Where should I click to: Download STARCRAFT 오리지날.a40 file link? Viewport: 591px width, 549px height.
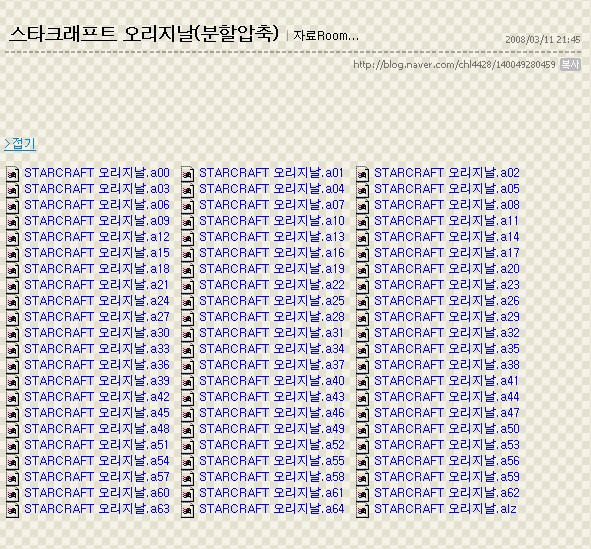coord(272,381)
